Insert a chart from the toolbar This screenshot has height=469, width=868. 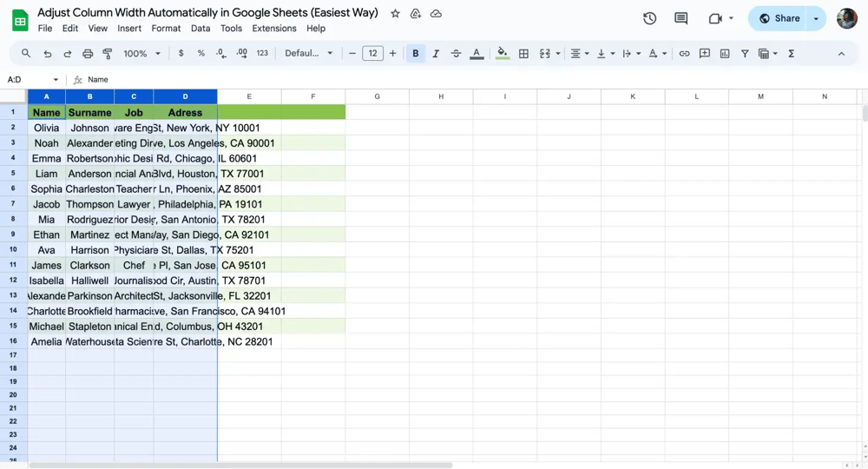click(725, 54)
